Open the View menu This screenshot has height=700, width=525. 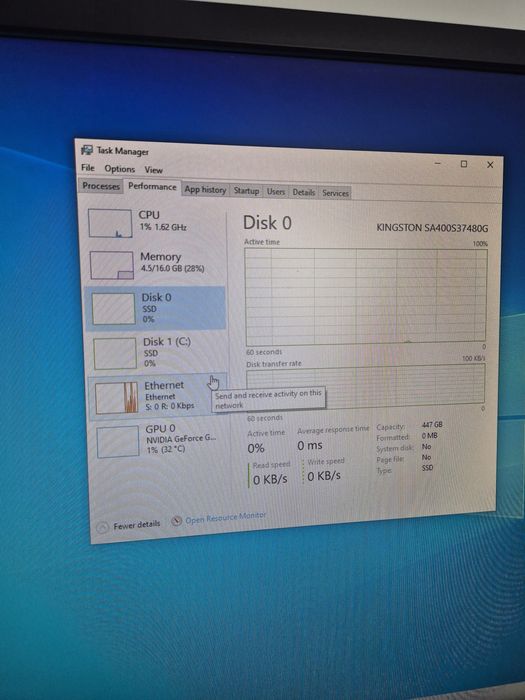point(153,170)
